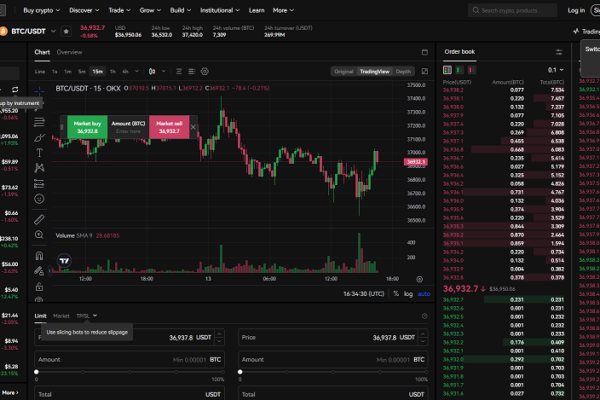Select the 1m interval
600x400 pixels.
point(68,72)
